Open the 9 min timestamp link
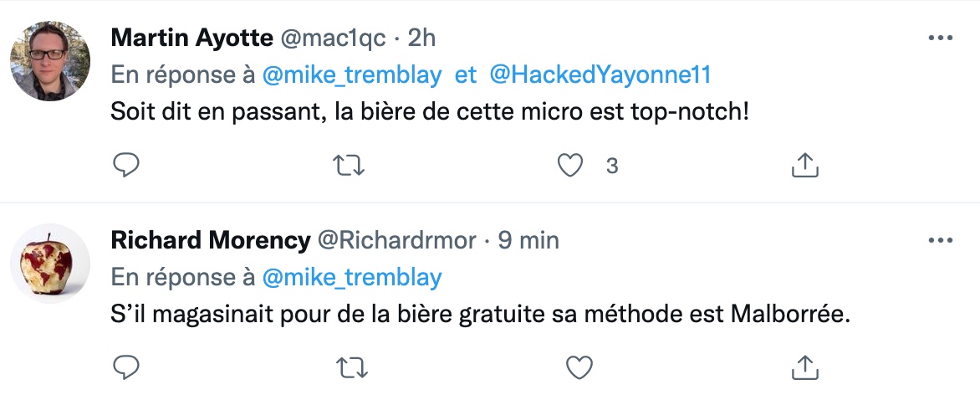This screenshot has height=400, width=980. (x=528, y=241)
